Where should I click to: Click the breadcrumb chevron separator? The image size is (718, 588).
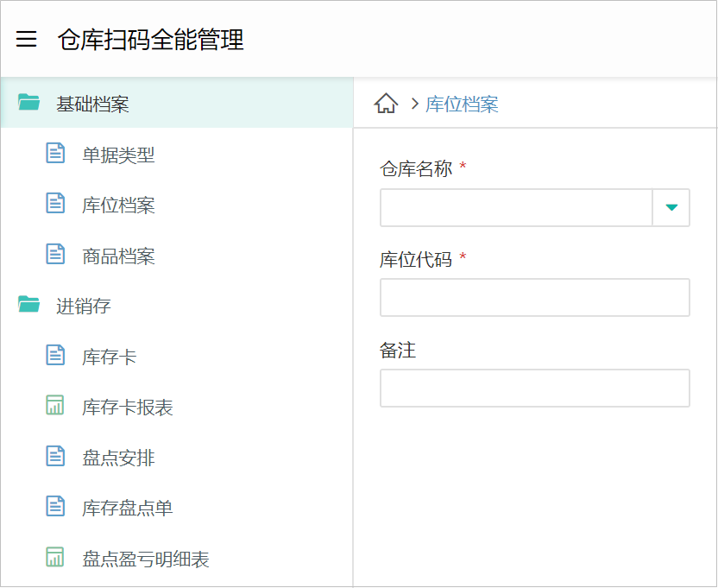tap(415, 104)
